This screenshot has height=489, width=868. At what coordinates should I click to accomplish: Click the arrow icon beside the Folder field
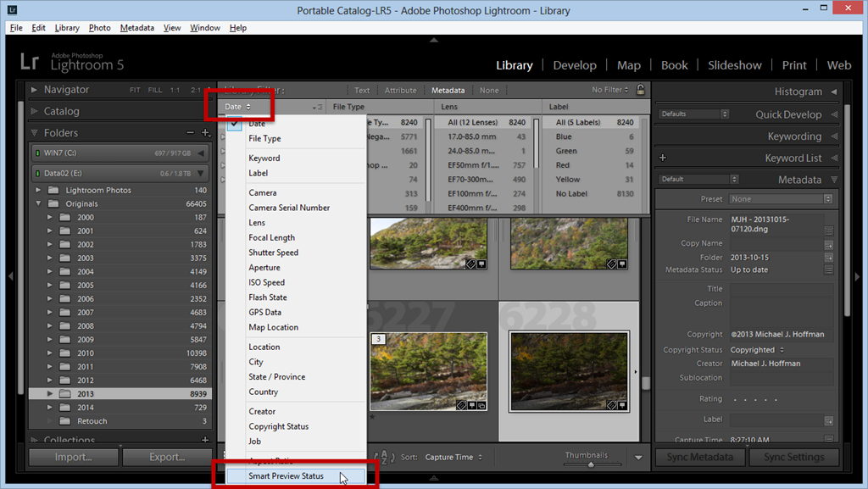[x=829, y=258]
